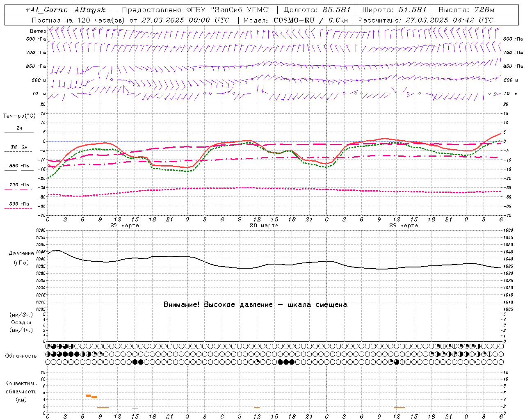Click the Тем-ра(°C) axis title
Screen dimensions: 525x420
(19, 116)
